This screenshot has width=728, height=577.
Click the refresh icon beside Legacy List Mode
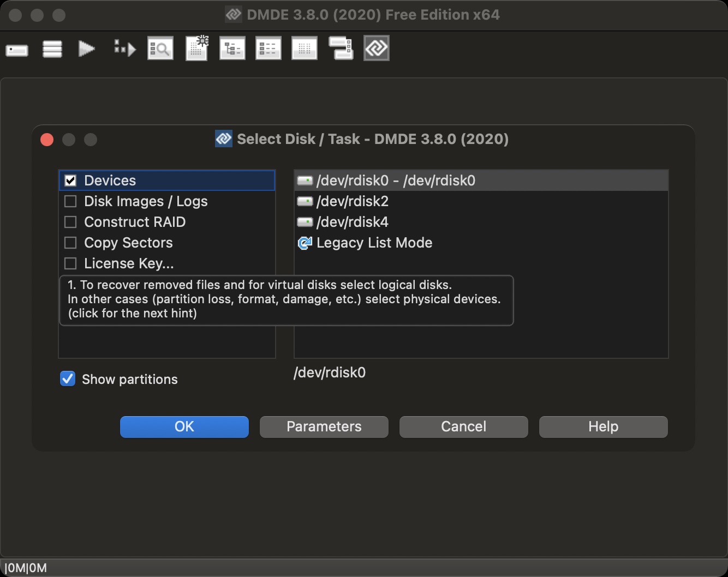click(305, 243)
